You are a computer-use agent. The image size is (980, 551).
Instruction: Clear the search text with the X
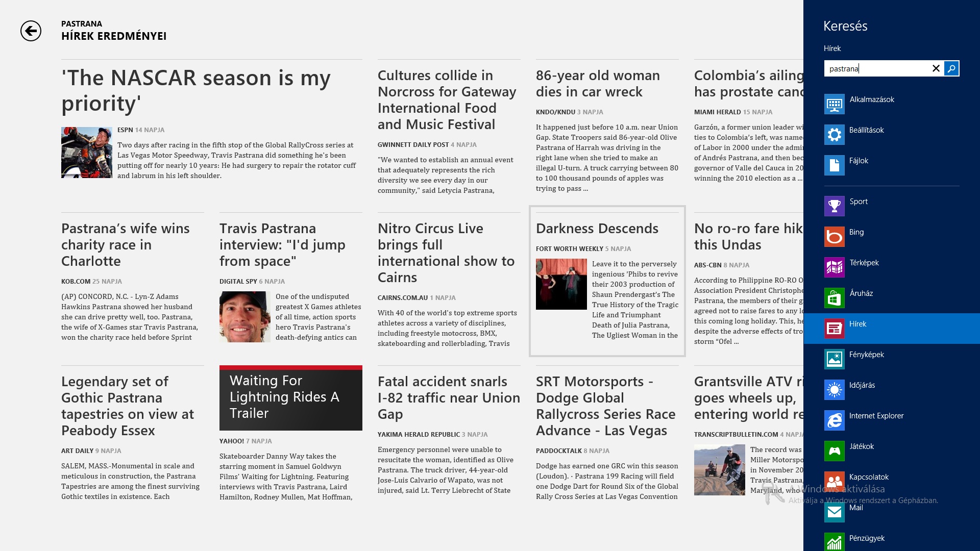pyautogui.click(x=936, y=68)
